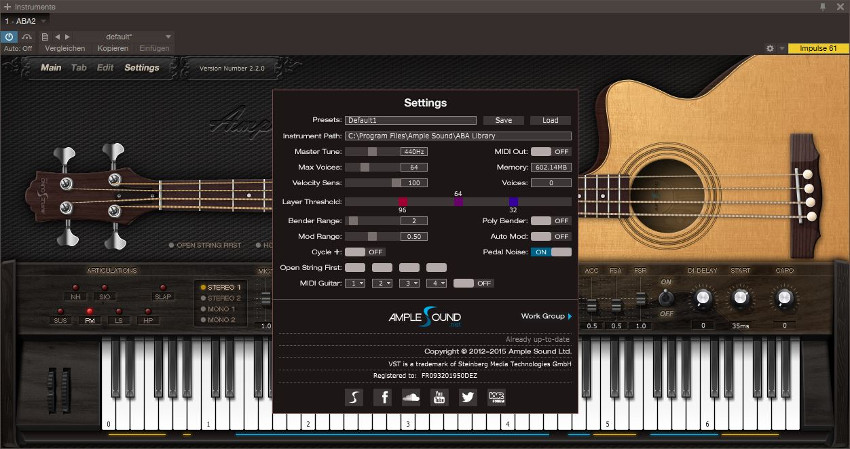Viewport: 850px width, 449px height.
Task: Select STEREO 2 mic mode
Action: (221, 298)
